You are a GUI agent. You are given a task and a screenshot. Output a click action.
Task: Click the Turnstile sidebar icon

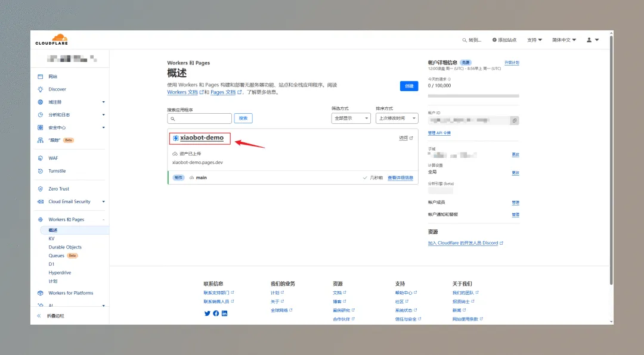pyautogui.click(x=41, y=171)
